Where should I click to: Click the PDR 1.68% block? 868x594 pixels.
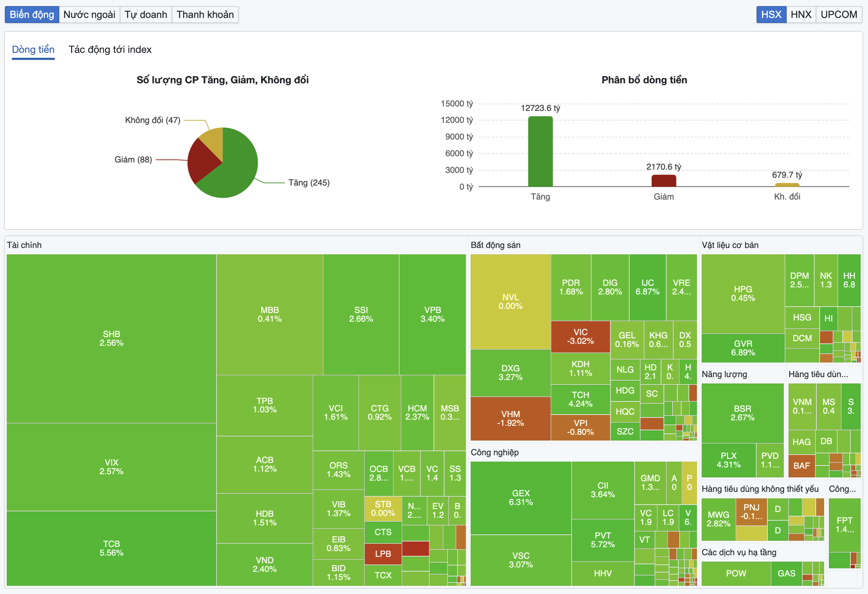pyautogui.click(x=571, y=287)
